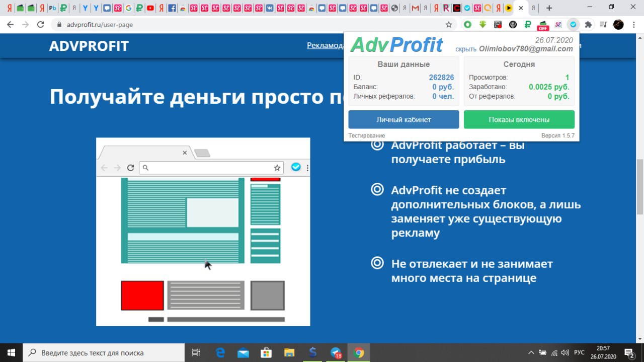Click the Chrome profile avatar

click(619, 24)
